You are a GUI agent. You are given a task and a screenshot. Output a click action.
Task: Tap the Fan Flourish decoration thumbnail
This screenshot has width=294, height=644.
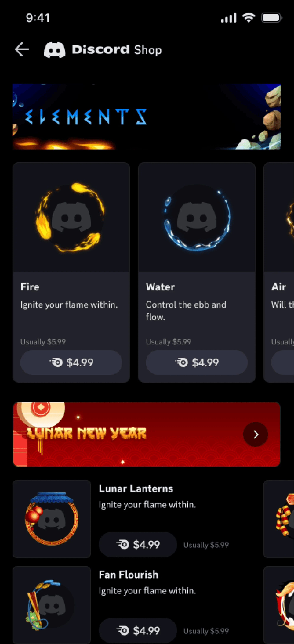52,605
